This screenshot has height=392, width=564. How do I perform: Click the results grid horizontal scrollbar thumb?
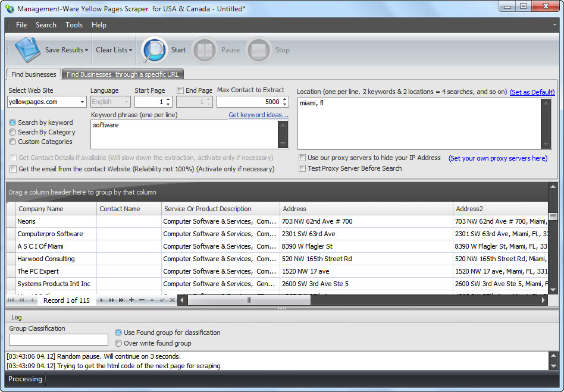(249, 300)
